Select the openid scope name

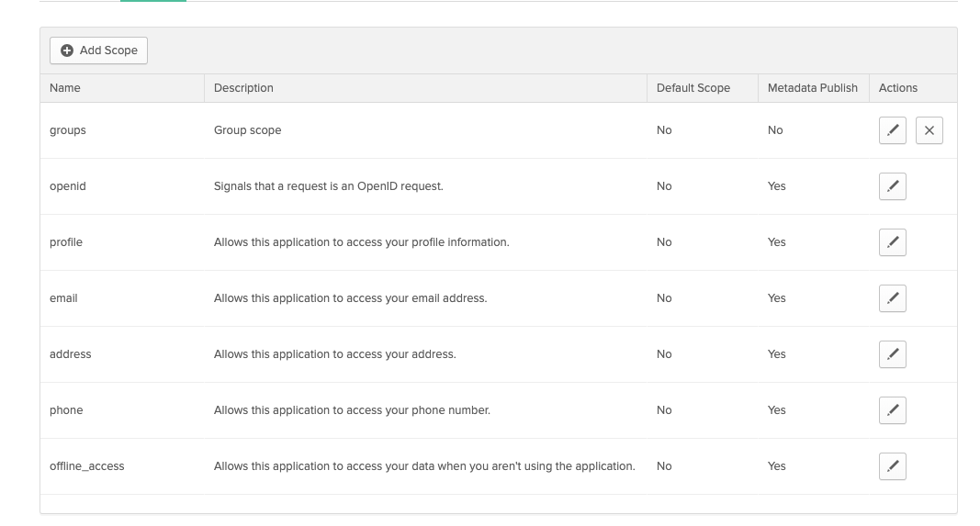click(67, 186)
